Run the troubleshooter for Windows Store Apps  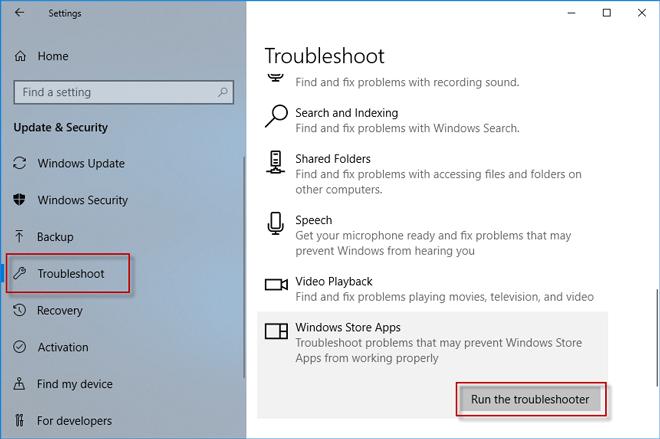point(531,399)
